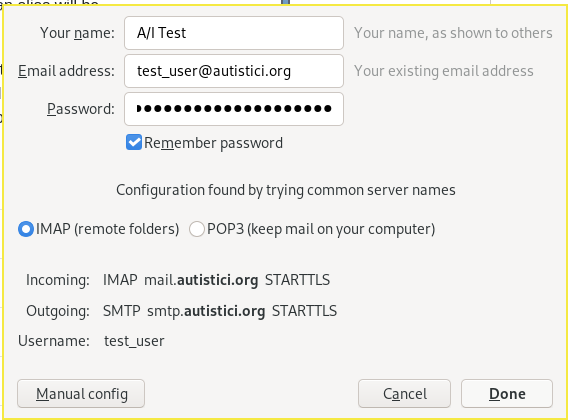Click the POP3 keep mail on your computer label
The height and width of the screenshot is (420, 568).
[321, 229]
